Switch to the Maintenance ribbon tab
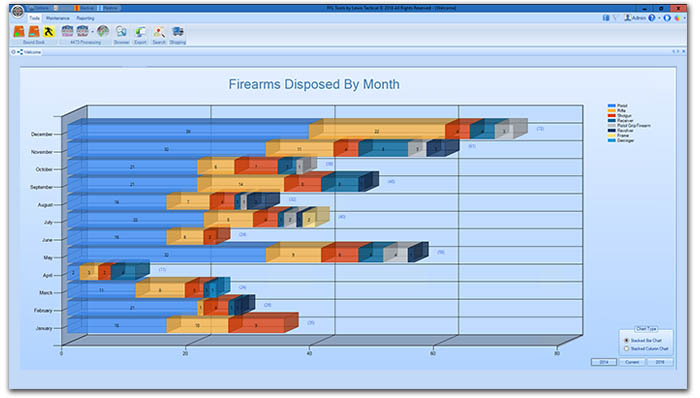The image size is (700, 398). click(x=58, y=18)
